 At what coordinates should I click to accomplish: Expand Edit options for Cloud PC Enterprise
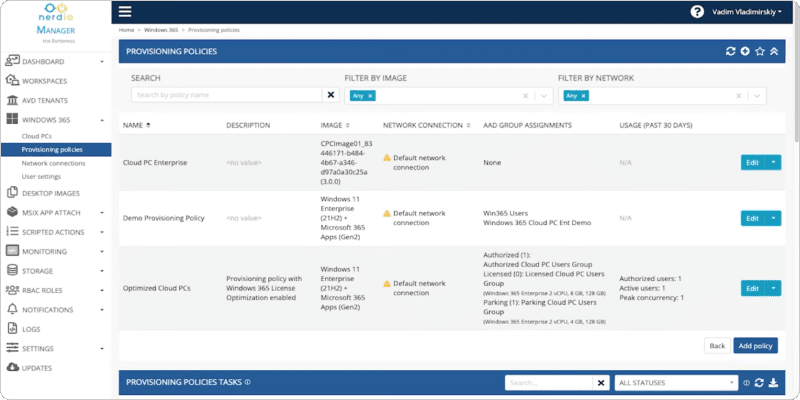click(773, 162)
